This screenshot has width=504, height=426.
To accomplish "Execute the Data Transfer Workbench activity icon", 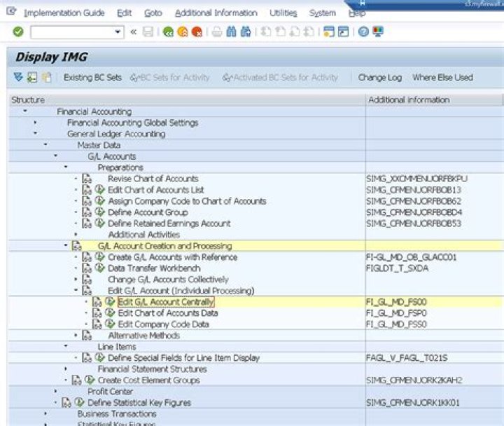I will tap(99, 268).
